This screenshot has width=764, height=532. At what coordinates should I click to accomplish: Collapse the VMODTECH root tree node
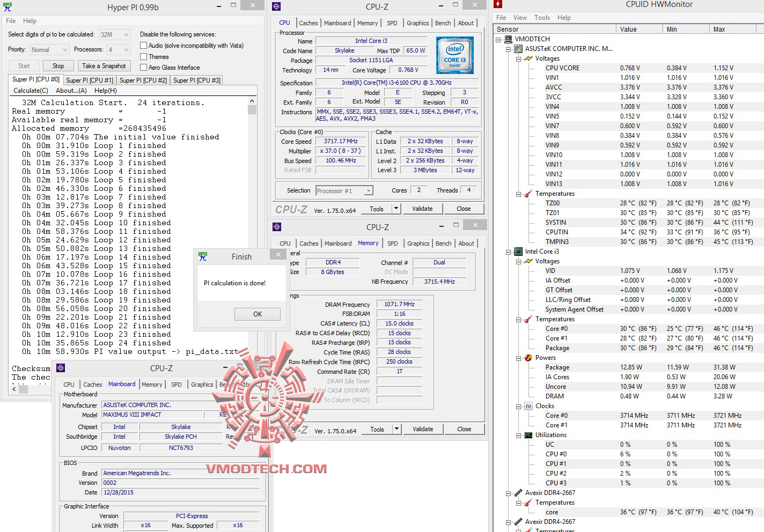point(498,39)
